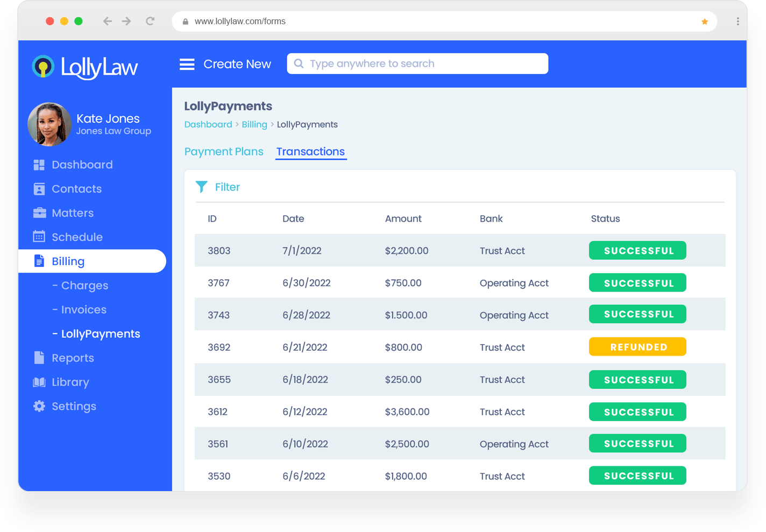This screenshot has height=532, width=766.
Task: Open Settings in the sidebar
Action: 74,406
